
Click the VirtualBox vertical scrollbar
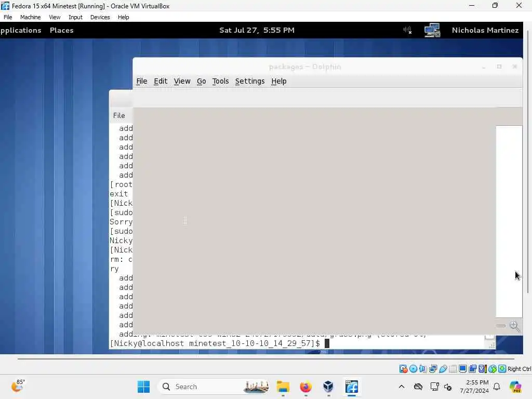528,162
